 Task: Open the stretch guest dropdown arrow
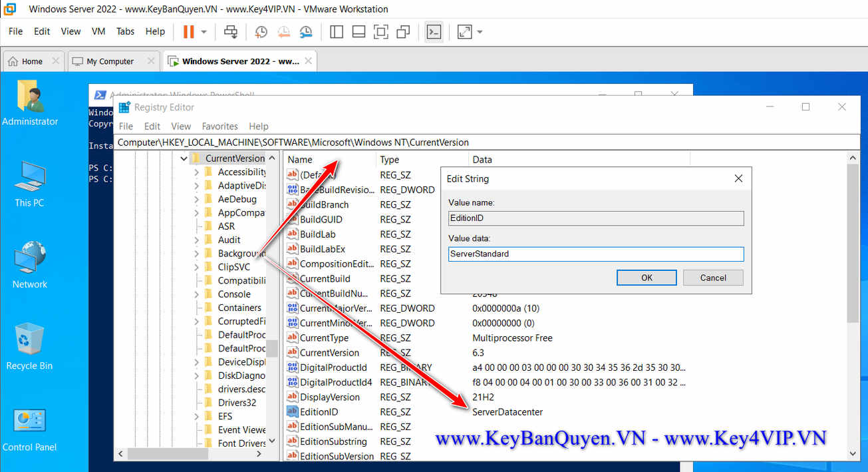coord(480,32)
